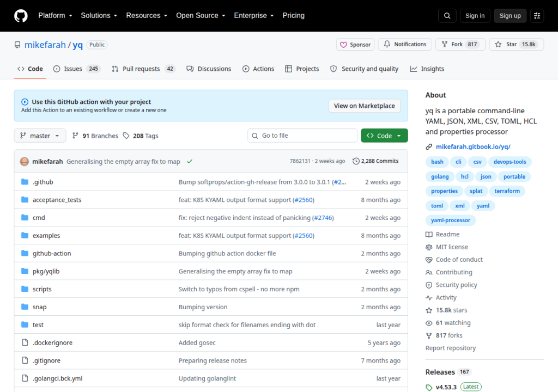Open the appearance settings icon button

click(x=537, y=16)
